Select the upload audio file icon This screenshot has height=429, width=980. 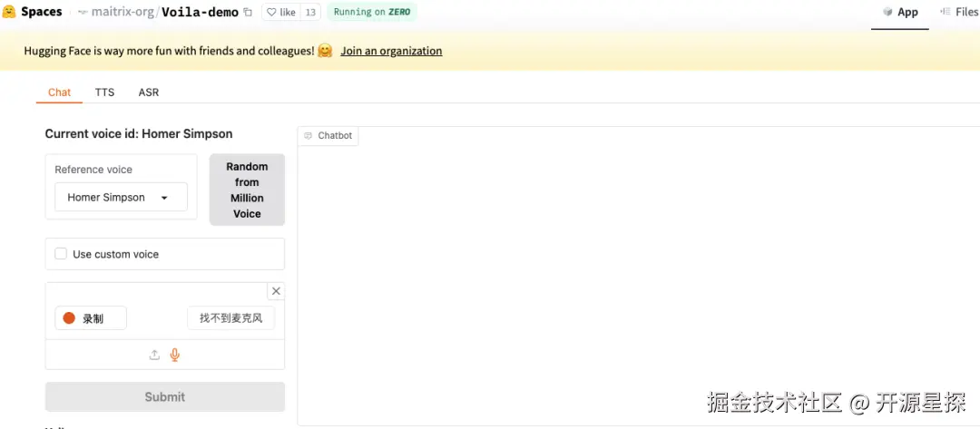point(154,355)
